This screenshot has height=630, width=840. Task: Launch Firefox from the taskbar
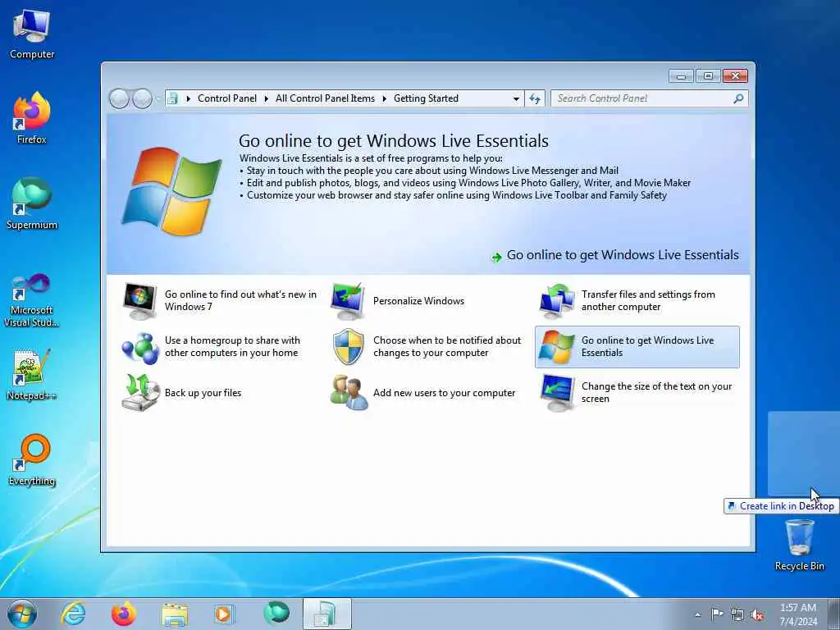pos(124,614)
